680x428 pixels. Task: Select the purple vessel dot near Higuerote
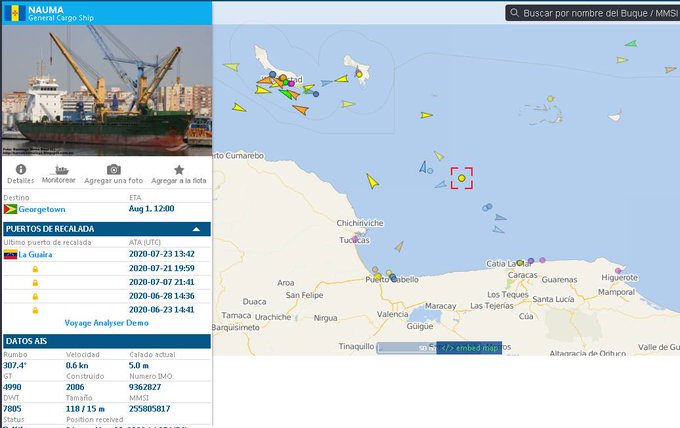[618, 271]
